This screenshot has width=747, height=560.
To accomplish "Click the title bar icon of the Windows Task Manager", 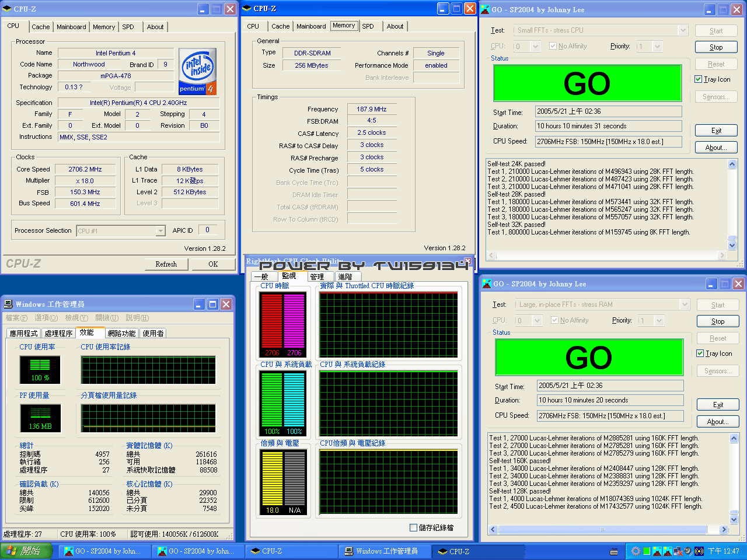I will coord(9,304).
